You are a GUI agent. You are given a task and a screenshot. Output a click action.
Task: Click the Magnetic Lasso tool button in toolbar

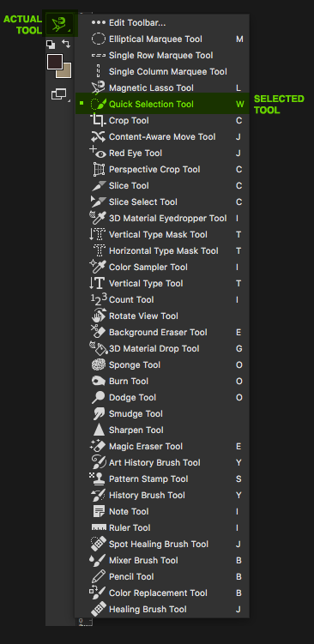(59, 23)
